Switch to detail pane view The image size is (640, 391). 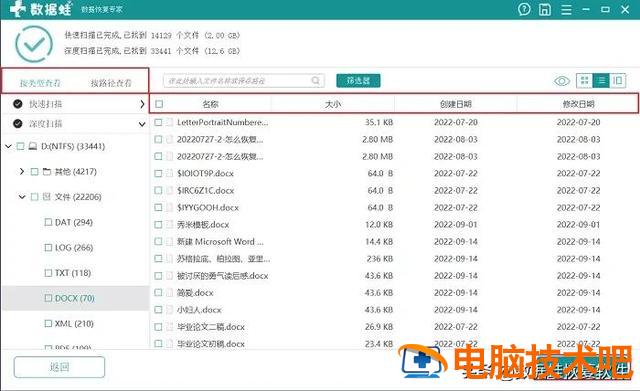point(618,80)
